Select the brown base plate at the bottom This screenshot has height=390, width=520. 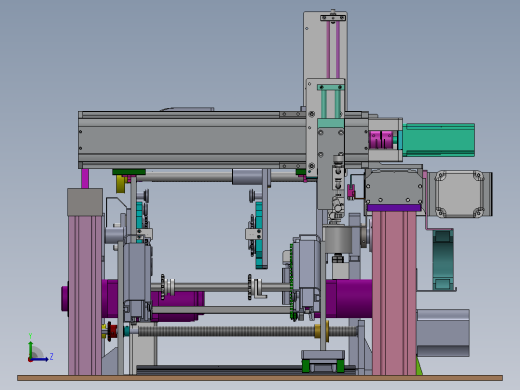point(260,378)
